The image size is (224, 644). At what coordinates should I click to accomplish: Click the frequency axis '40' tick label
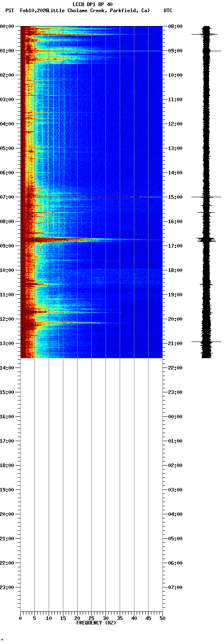coord(134,618)
